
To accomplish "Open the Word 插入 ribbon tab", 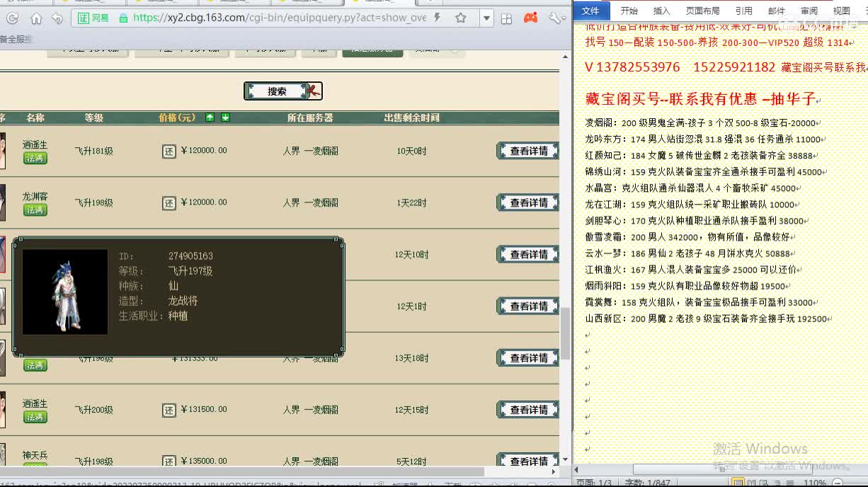I will [x=661, y=11].
